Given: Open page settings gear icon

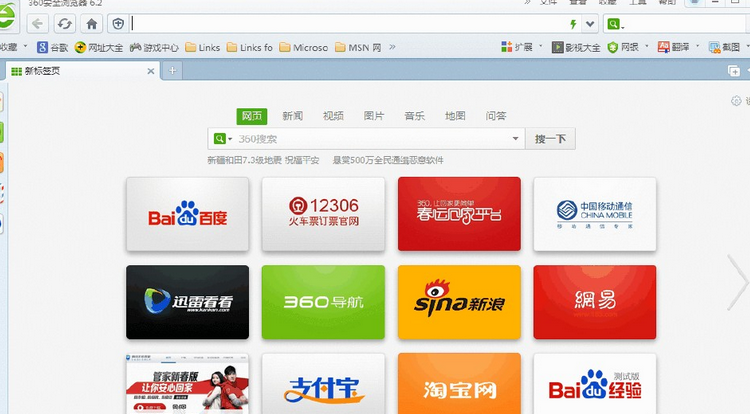Looking at the screenshot, I should (x=736, y=101).
